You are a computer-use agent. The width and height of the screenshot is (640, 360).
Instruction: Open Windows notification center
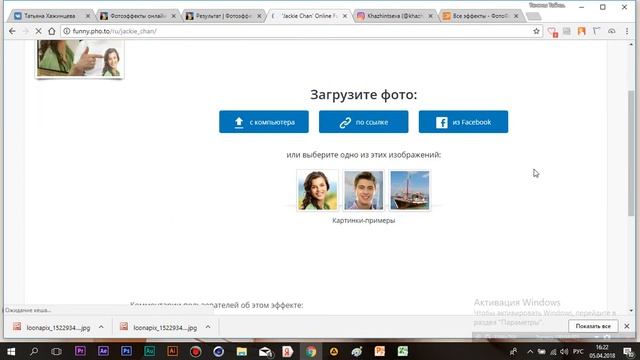point(629,351)
